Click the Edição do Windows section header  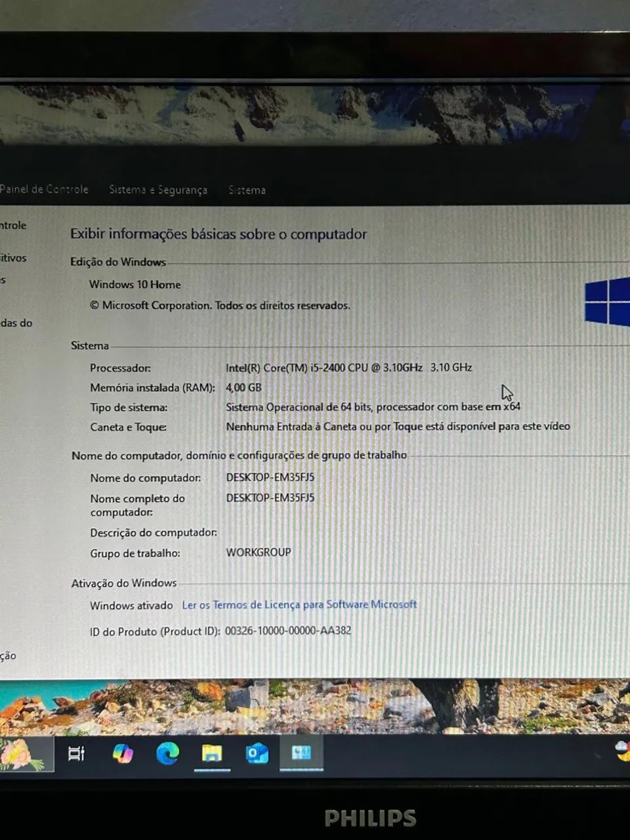118,262
